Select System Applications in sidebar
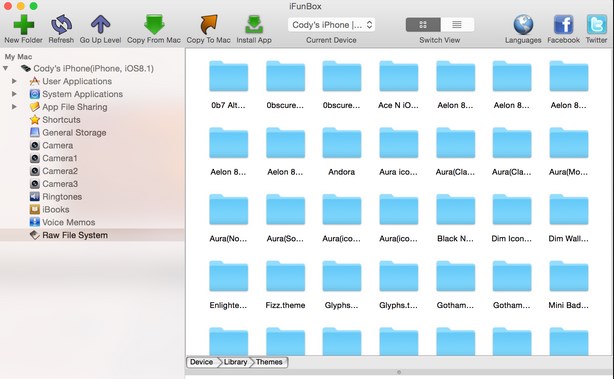The image size is (614, 379). point(82,94)
